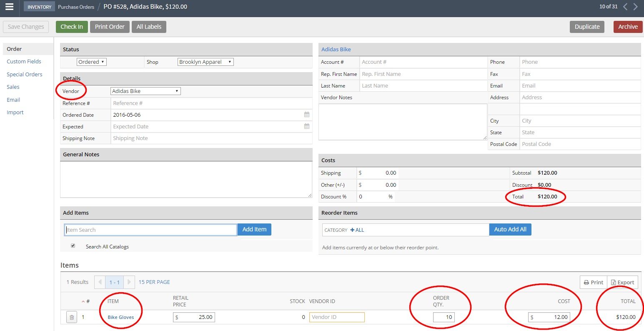Click the 1 - 1 page indicator
This screenshot has height=331, width=644.
(115, 282)
